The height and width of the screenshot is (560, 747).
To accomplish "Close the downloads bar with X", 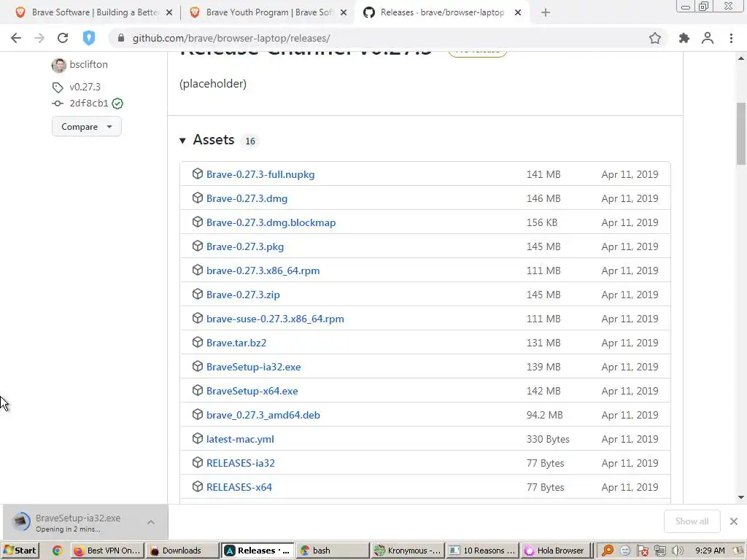I will coord(734,521).
